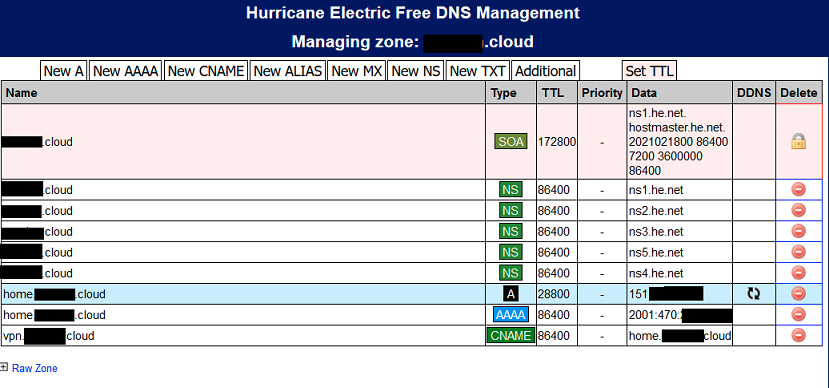Delete the ns4.he.net NS record
The height and width of the screenshot is (388, 829).
tap(798, 273)
